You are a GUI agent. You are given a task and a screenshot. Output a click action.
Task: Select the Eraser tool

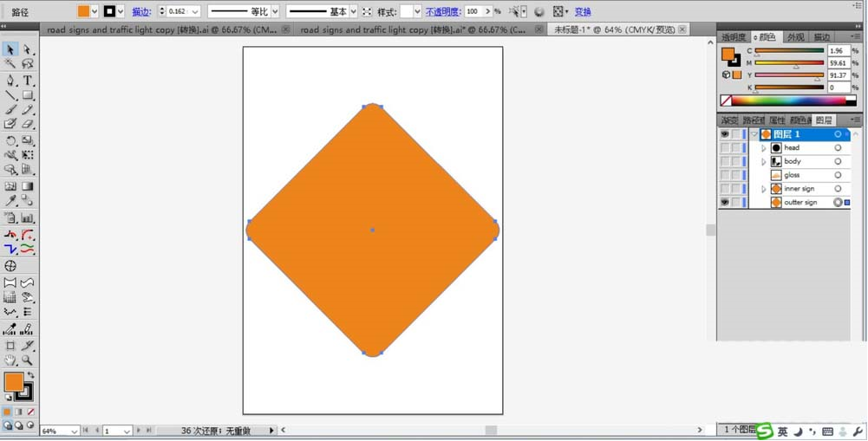(27, 125)
